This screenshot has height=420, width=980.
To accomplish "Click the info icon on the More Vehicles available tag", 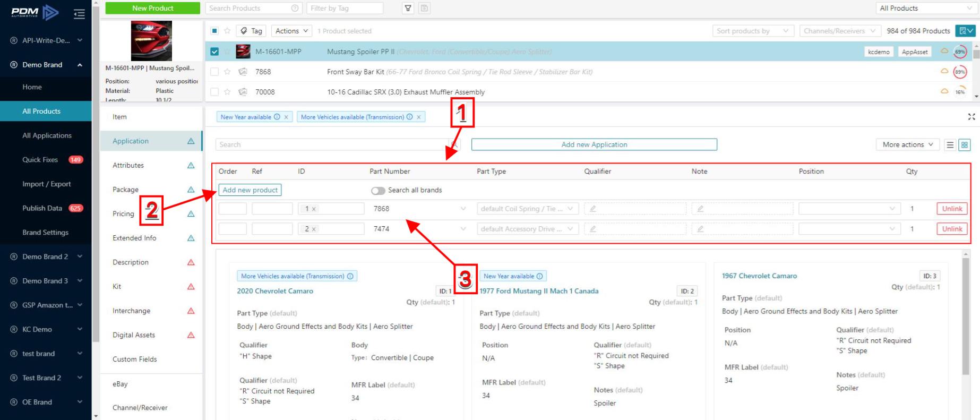I will tap(409, 117).
